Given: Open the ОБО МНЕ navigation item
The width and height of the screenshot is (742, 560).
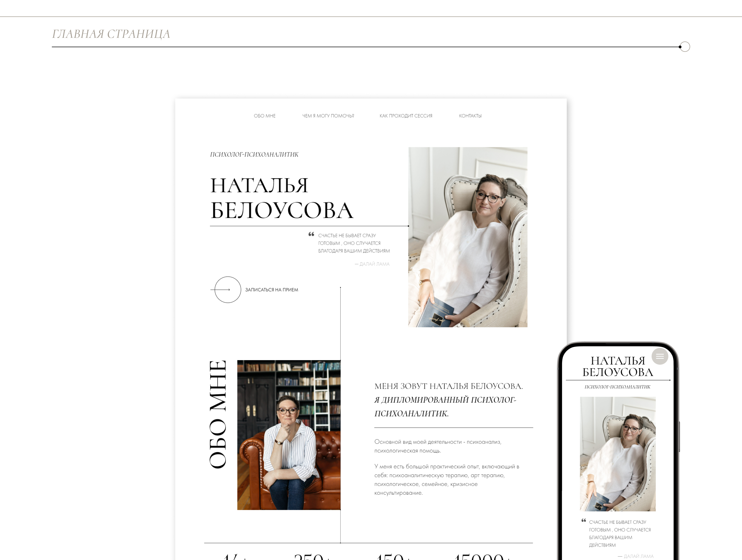Looking at the screenshot, I should (264, 116).
